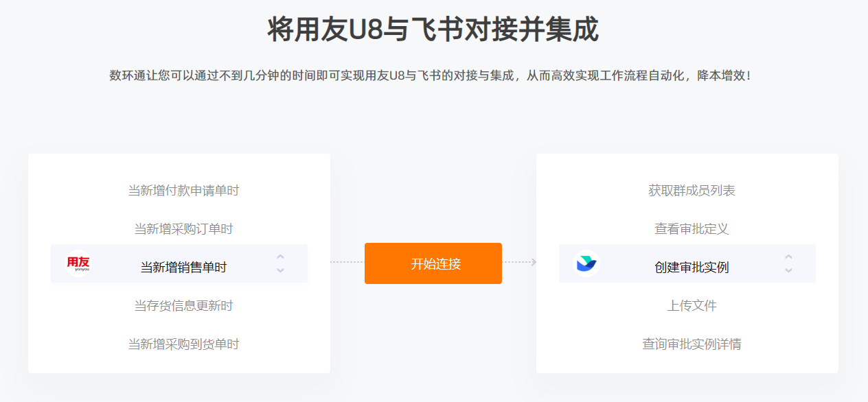Click the arrow pointing to Feishu panel
868x402 pixels.
coord(534,262)
